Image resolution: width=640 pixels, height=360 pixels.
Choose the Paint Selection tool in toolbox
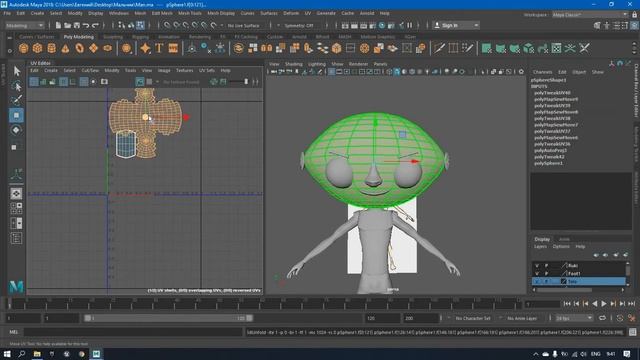coord(16,100)
